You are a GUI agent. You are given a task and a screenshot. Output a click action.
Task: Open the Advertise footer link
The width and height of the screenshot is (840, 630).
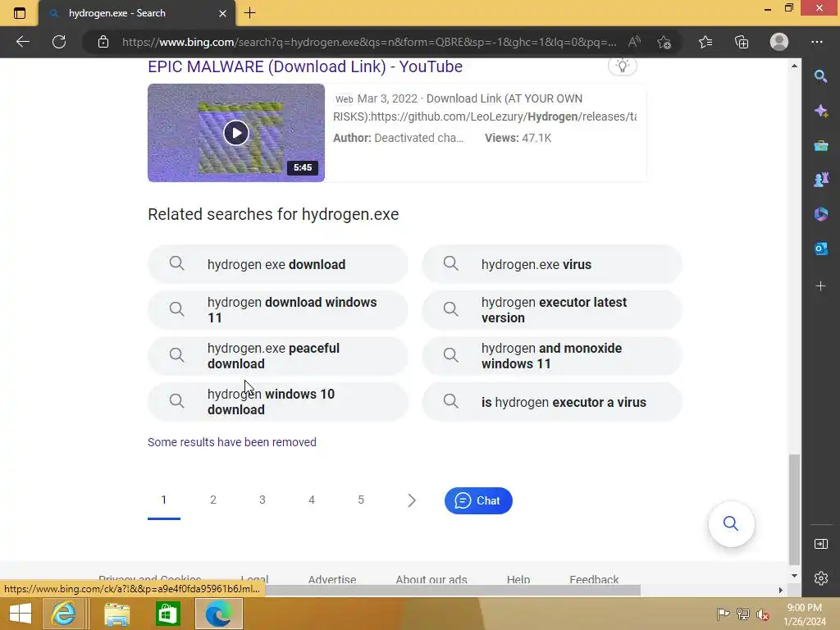click(x=332, y=579)
